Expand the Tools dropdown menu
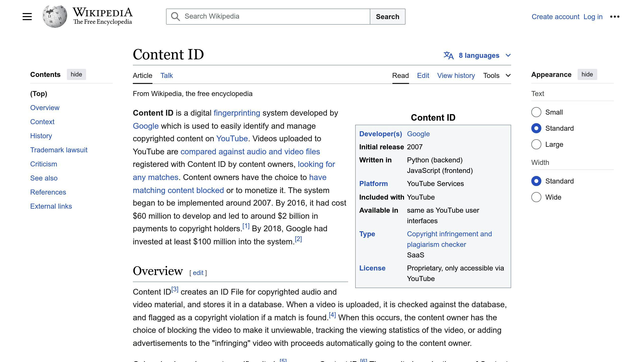Viewport: 644px width, 362px height. pyautogui.click(x=497, y=75)
